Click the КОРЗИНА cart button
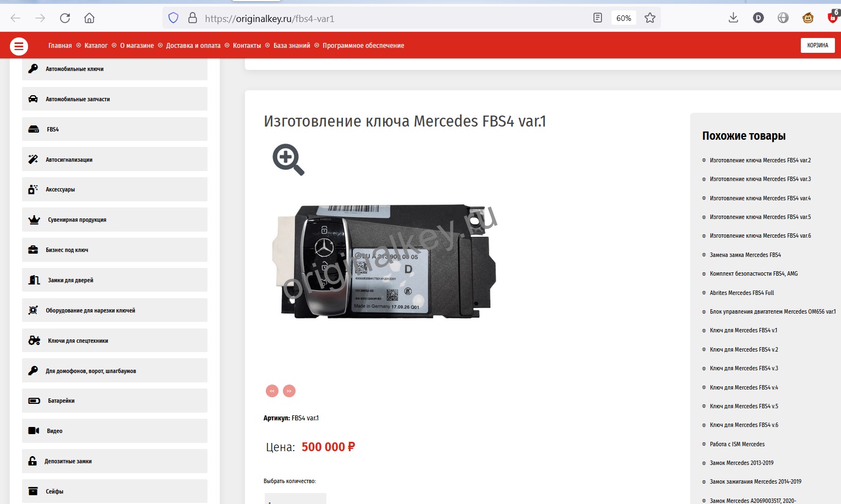Image resolution: width=841 pixels, height=504 pixels. [x=817, y=45]
